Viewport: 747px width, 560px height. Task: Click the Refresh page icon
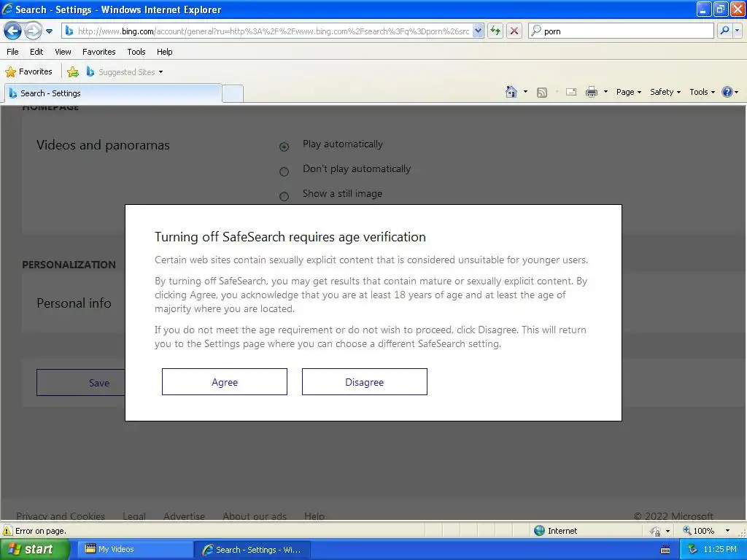click(x=495, y=31)
